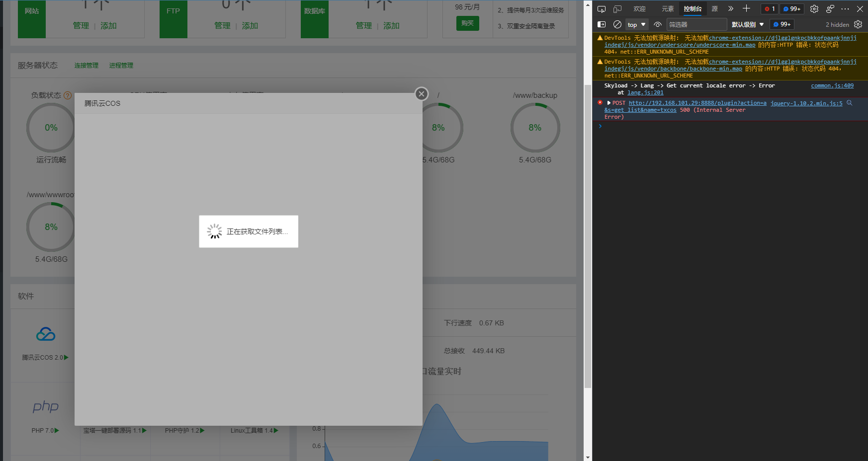Open the top context dropdown
This screenshot has width=868, height=461.
click(636, 24)
